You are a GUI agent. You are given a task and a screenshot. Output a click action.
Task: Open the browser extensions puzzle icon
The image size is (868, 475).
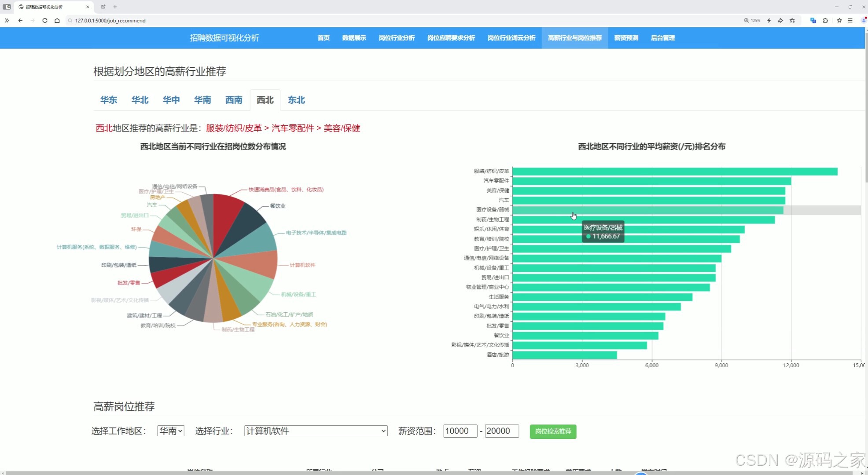pyautogui.click(x=825, y=20)
